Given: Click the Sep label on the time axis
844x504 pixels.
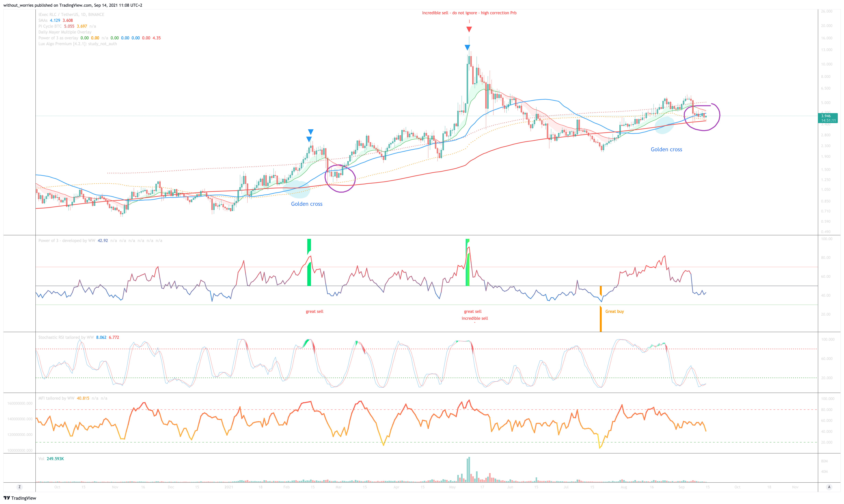Looking at the screenshot, I should point(681,487).
